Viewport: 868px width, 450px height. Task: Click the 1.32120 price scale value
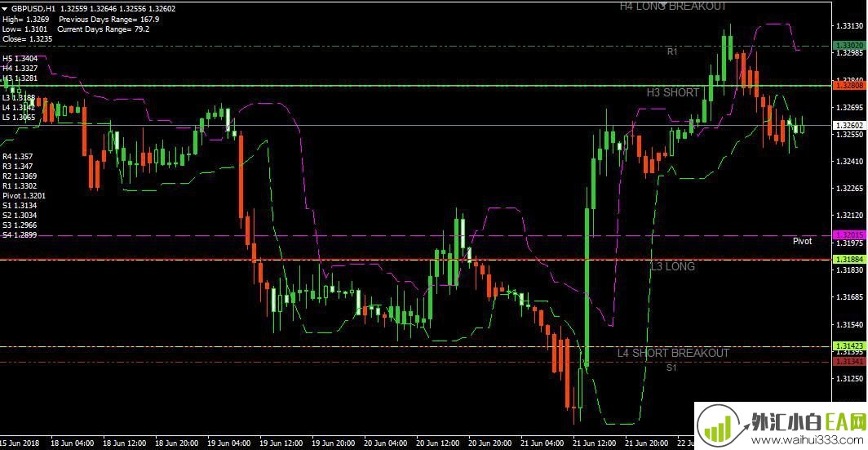click(850, 216)
